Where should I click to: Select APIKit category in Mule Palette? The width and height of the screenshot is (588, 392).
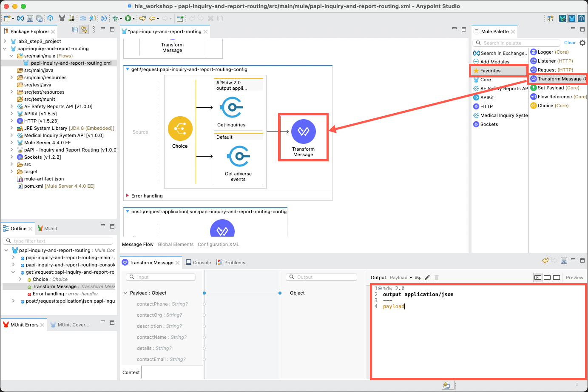483,97
